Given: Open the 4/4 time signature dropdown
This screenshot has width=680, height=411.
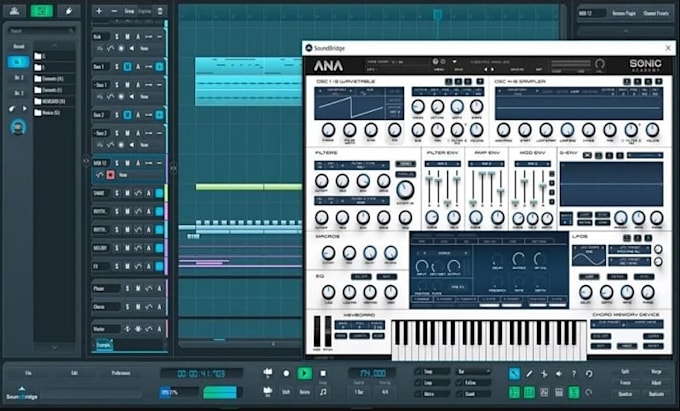Looking at the screenshot, I should (385, 392).
